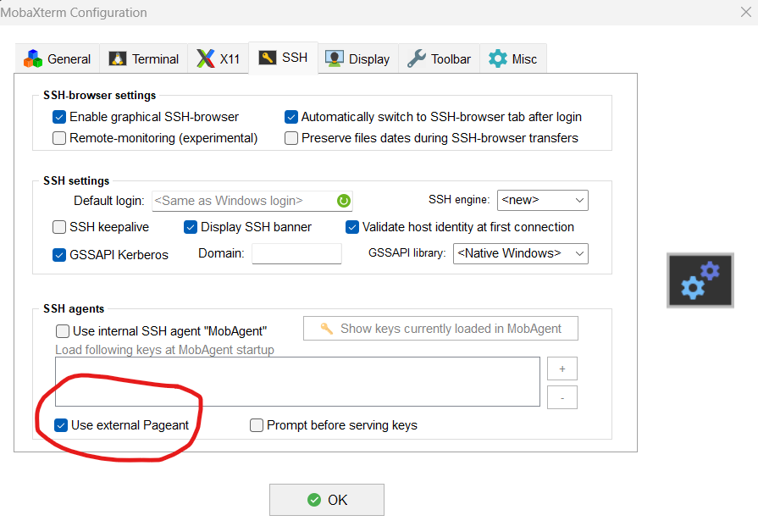Image resolution: width=758 pixels, height=532 pixels.
Task: Uncheck automatic switch to SSH-browser tab
Action: [x=291, y=117]
